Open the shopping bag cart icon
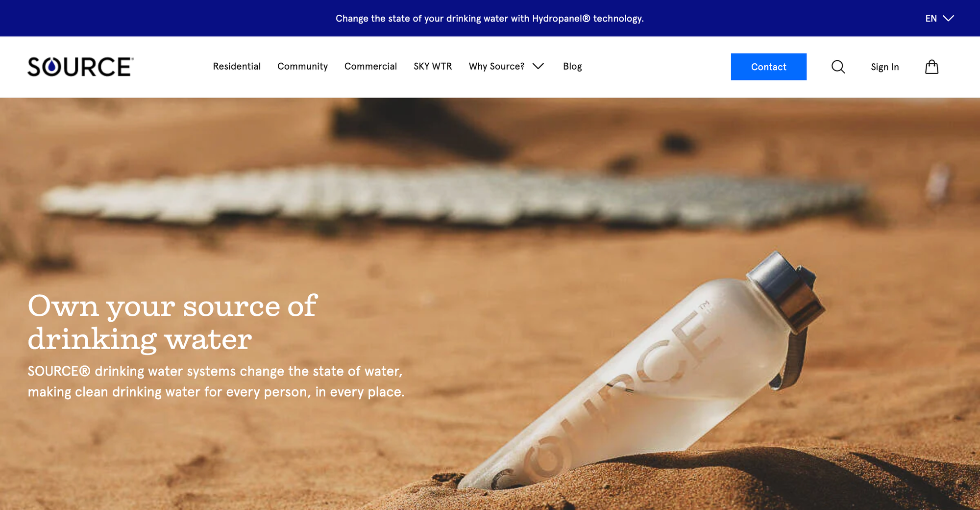The width and height of the screenshot is (980, 510). pos(931,67)
